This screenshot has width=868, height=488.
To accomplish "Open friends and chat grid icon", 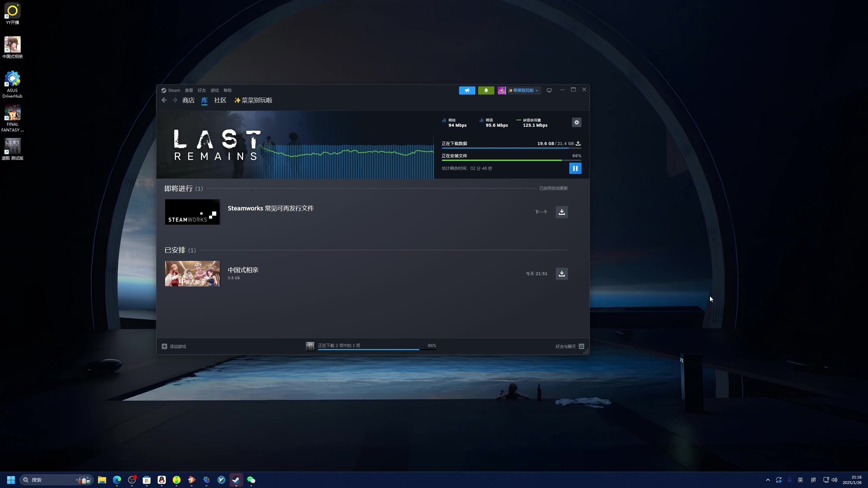I will (x=581, y=346).
